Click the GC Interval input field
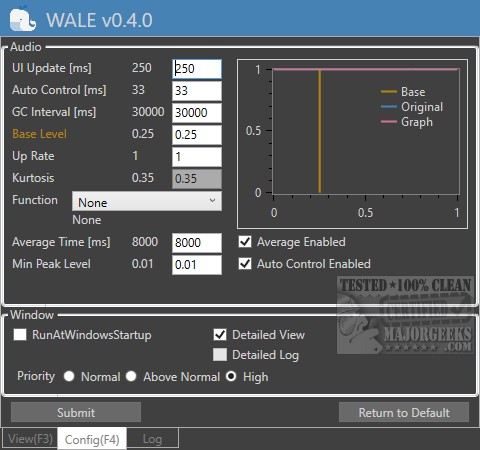This screenshot has height=450, width=480. 197,113
